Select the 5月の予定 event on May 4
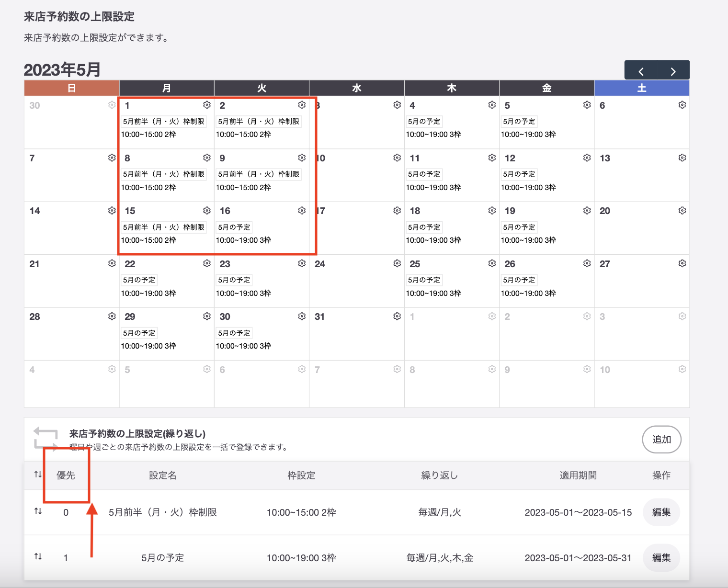This screenshot has height=588, width=728. tap(424, 122)
